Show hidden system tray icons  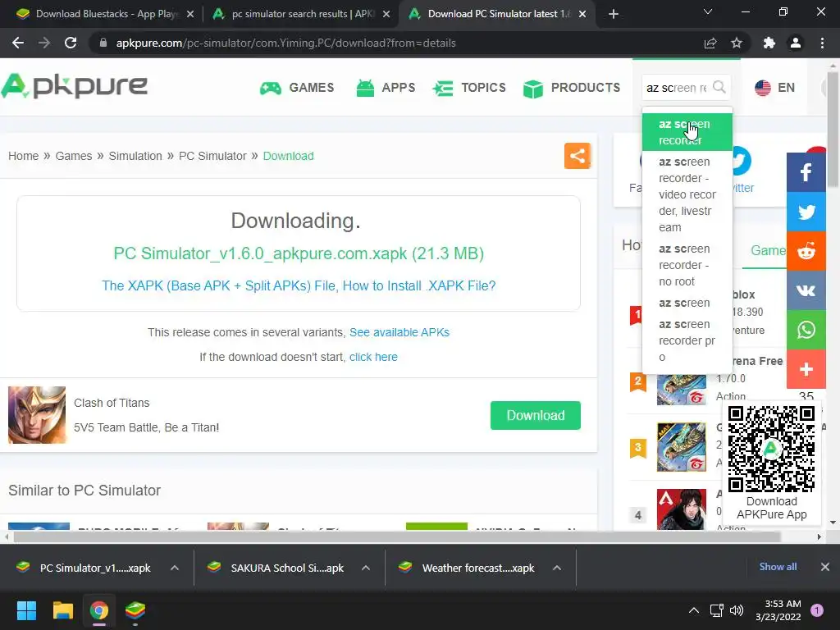[x=694, y=610]
